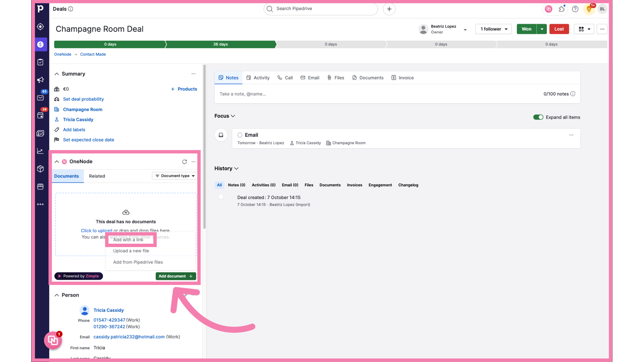Open the Won button dropdown arrow

pyautogui.click(x=542, y=29)
